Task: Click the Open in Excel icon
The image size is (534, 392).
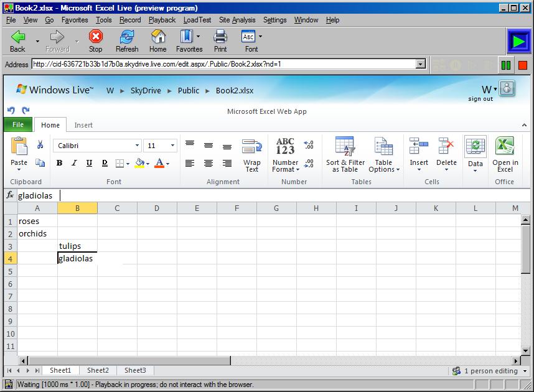Action: click(x=505, y=154)
